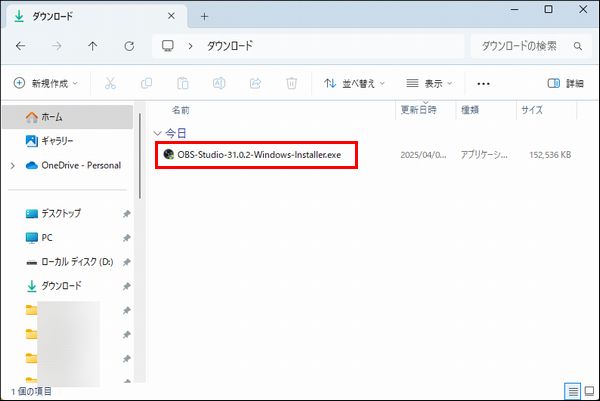The image size is (600, 401).
Task: Copy selected item using copy icon
Action: 146,83
